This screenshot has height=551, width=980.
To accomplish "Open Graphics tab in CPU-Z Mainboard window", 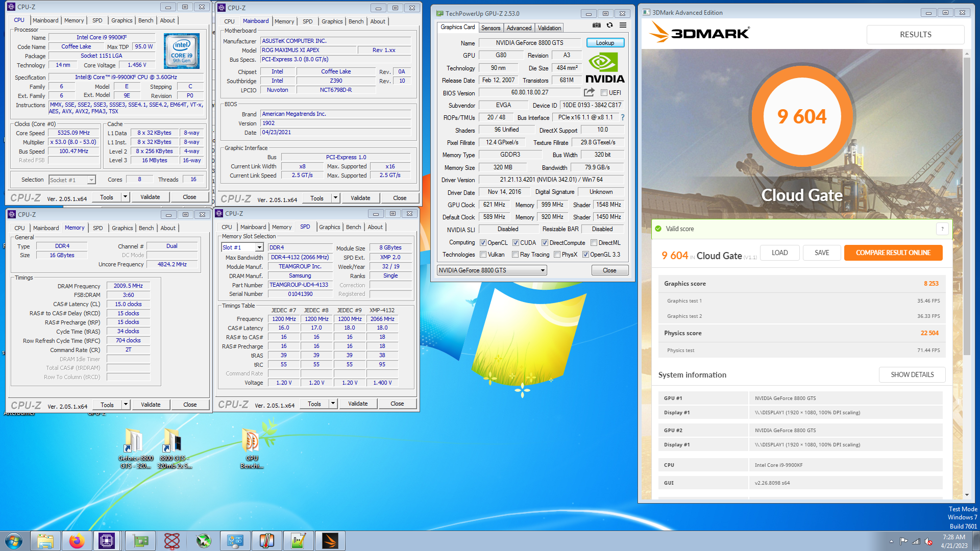I will coord(332,21).
